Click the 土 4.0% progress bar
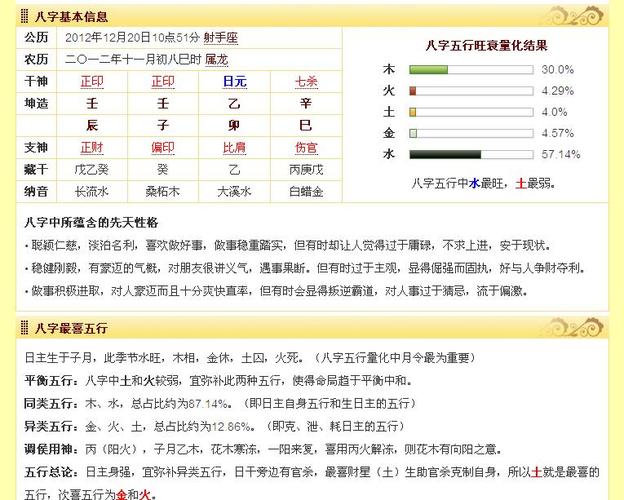The image size is (624, 500). (471, 112)
